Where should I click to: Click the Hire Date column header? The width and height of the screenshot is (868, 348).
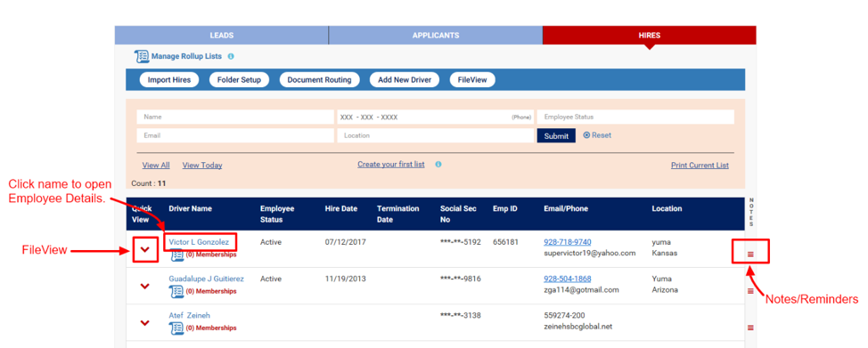click(341, 208)
